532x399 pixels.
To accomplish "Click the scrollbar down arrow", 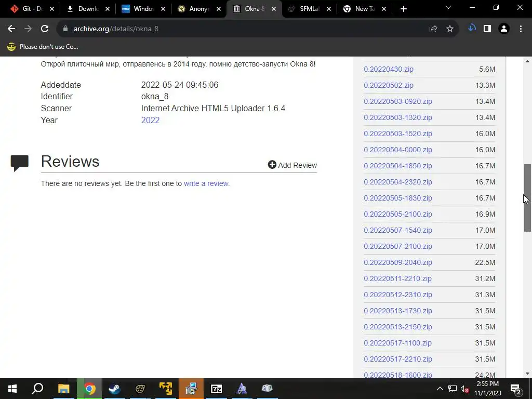I will click(x=527, y=374).
